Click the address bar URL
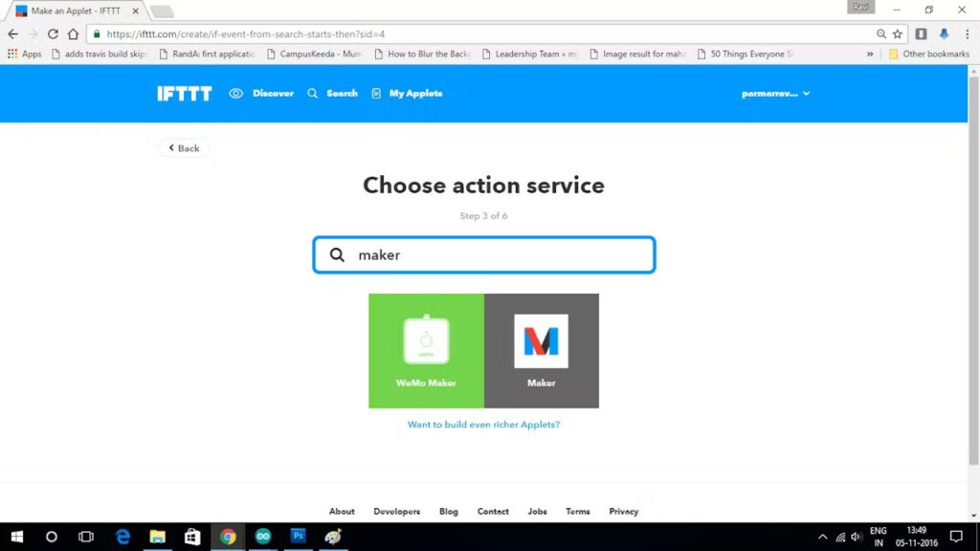 [246, 34]
